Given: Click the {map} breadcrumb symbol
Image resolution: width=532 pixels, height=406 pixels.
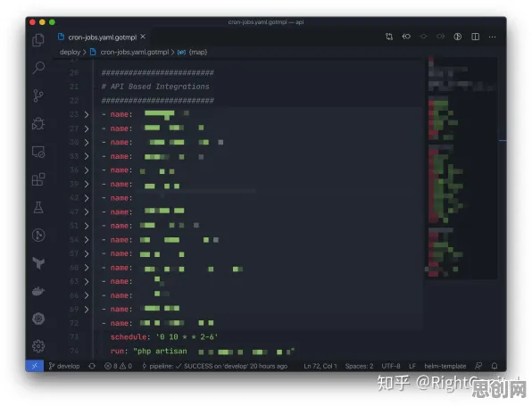Looking at the screenshot, I should click(198, 53).
